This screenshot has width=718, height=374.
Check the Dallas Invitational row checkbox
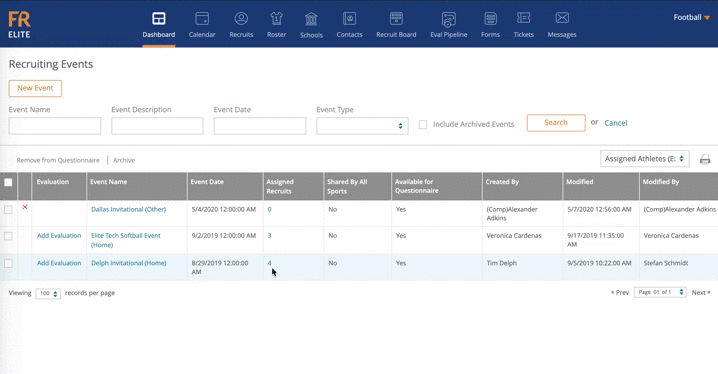8,210
